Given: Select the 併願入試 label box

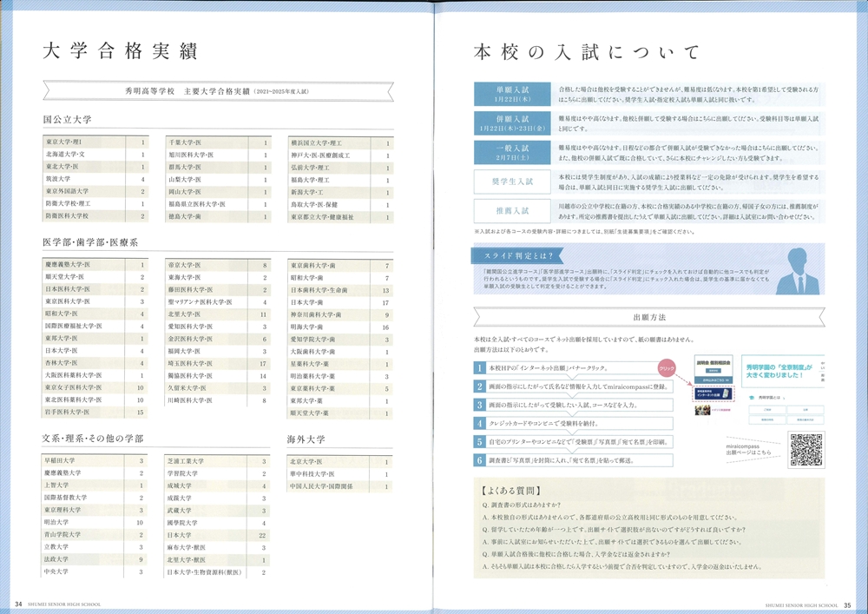Looking at the screenshot, I should tap(512, 123).
